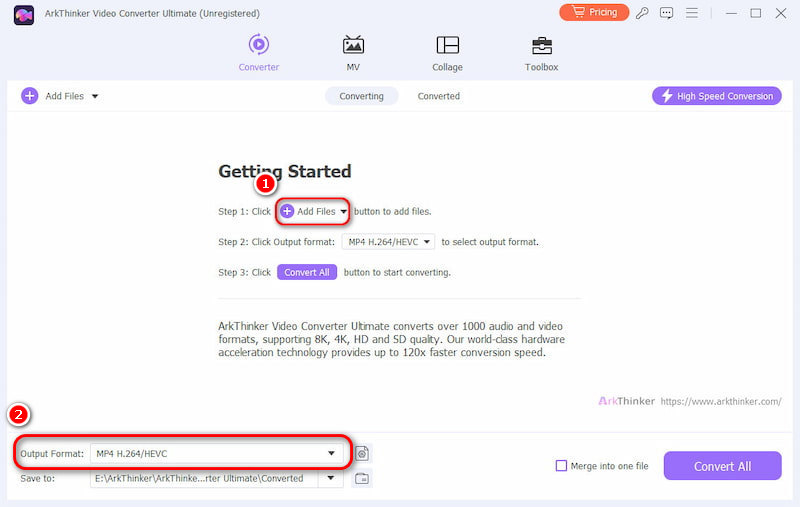Open the step 2 MP4 H.264/HEVC dropdown
Image resolution: width=800 pixels, height=507 pixels.
(388, 242)
